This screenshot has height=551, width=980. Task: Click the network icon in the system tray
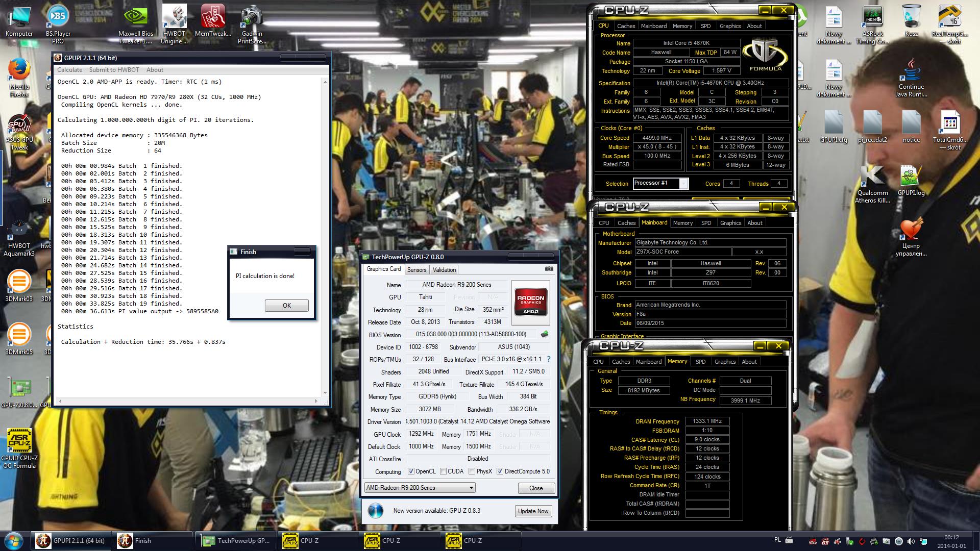924,541
